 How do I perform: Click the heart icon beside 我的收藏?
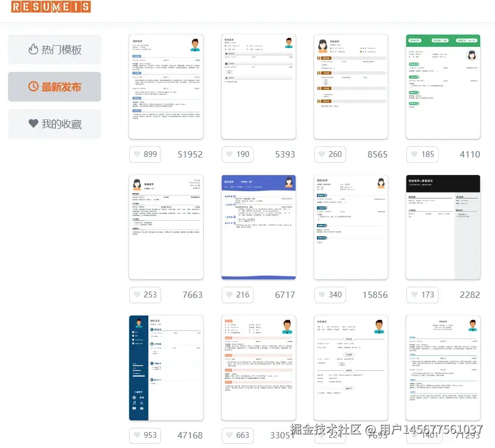(33, 123)
